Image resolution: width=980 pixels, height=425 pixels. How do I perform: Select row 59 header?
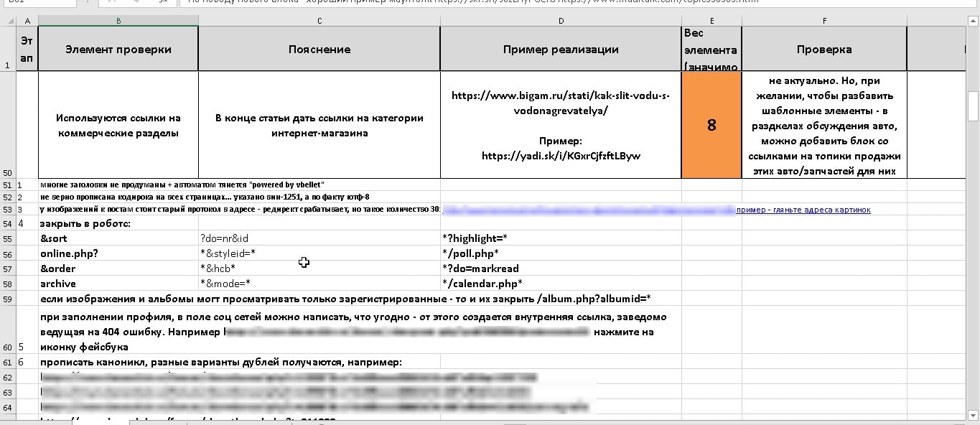(8, 299)
